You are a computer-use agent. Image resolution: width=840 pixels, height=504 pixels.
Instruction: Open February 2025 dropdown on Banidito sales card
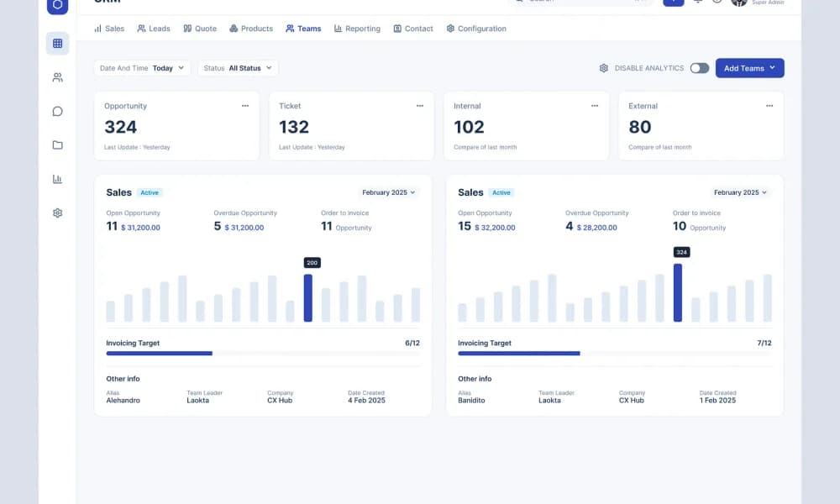(x=740, y=192)
